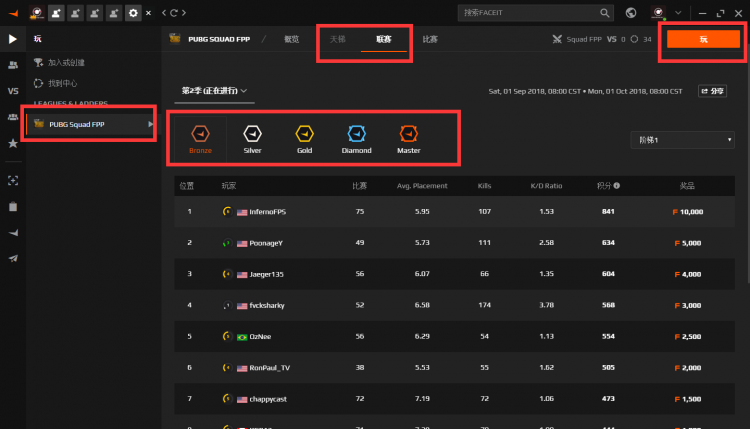
Task: Open player fvcksharky profile
Action: [267, 305]
